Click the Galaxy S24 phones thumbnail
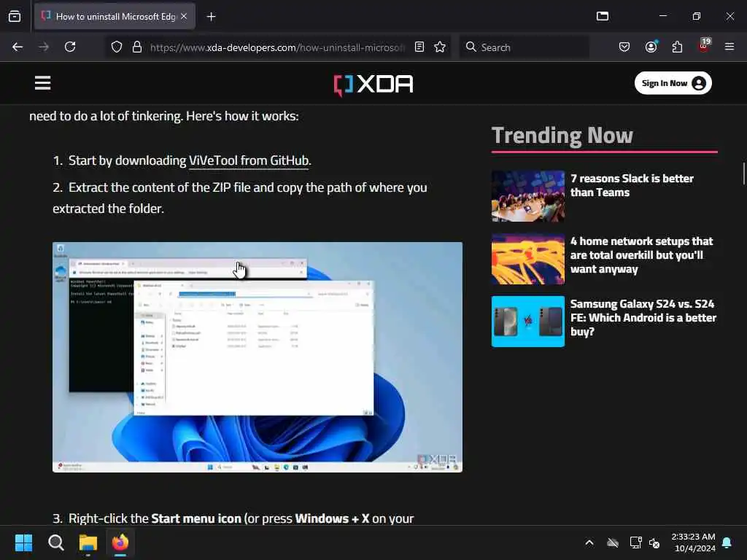747x560 pixels. click(x=528, y=322)
